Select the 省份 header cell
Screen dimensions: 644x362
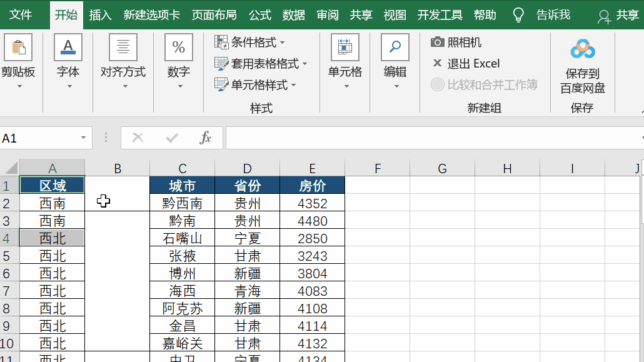click(247, 185)
